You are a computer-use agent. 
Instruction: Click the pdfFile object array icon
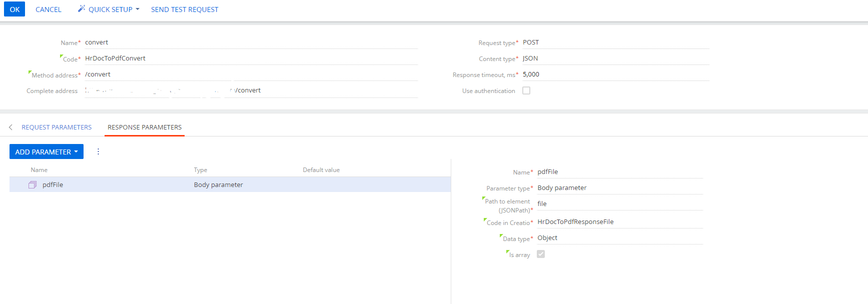[x=33, y=185]
